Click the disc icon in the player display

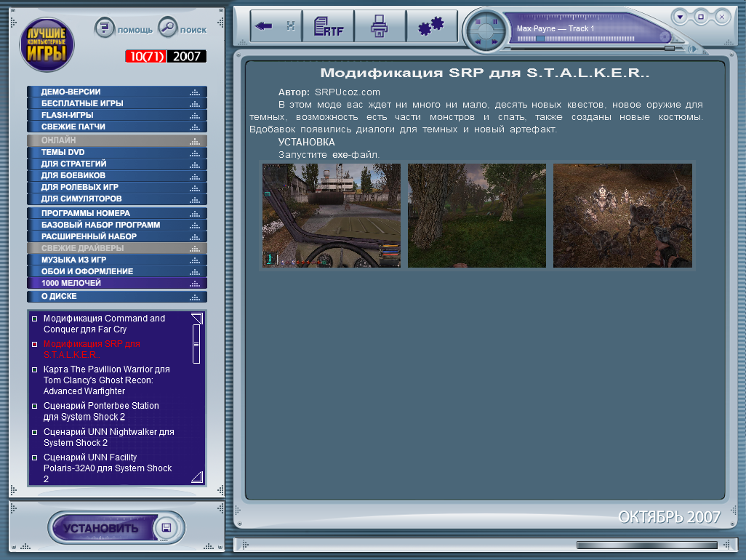(665, 36)
